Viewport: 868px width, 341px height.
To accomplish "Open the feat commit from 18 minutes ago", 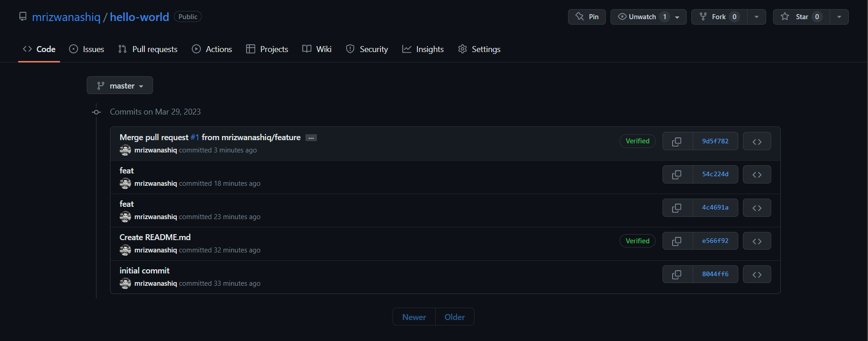I will pos(126,171).
